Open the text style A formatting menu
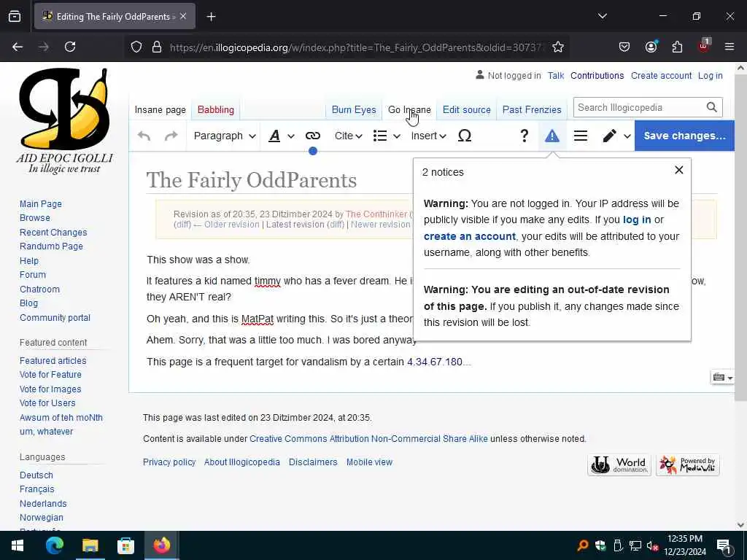This screenshot has height=560, width=747. coord(281,136)
